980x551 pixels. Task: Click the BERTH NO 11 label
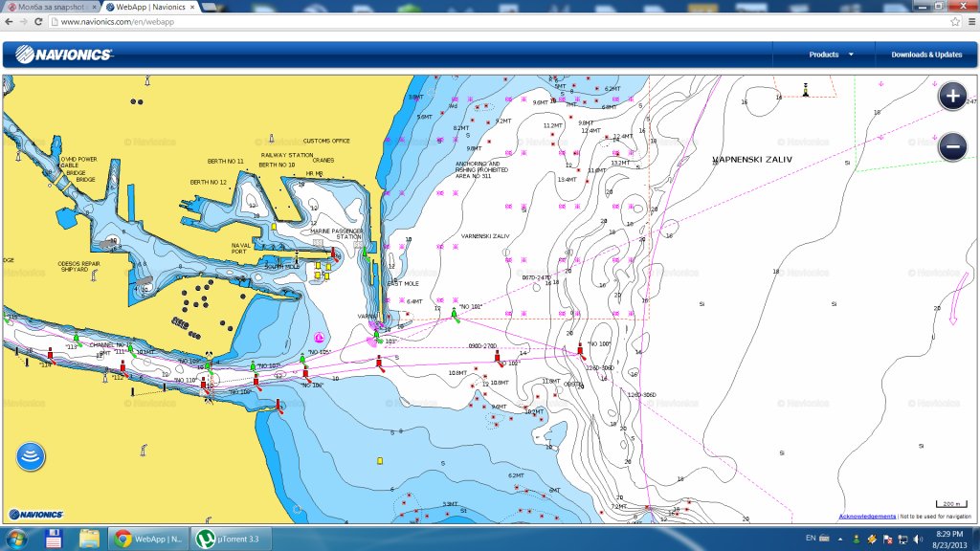click(226, 161)
